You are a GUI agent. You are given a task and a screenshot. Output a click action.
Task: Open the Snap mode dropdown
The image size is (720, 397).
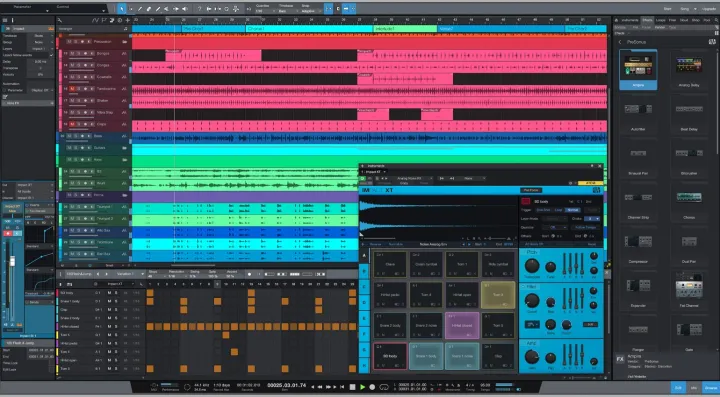[x=311, y=11]
